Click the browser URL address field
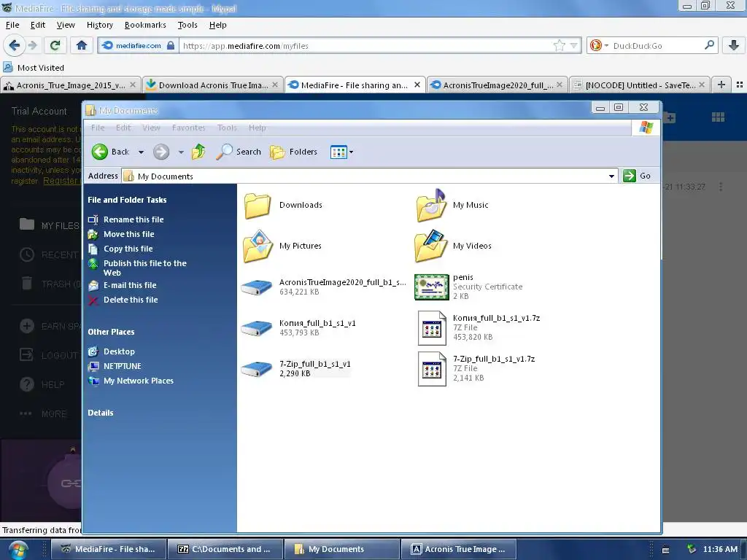 tap(366, 46)
